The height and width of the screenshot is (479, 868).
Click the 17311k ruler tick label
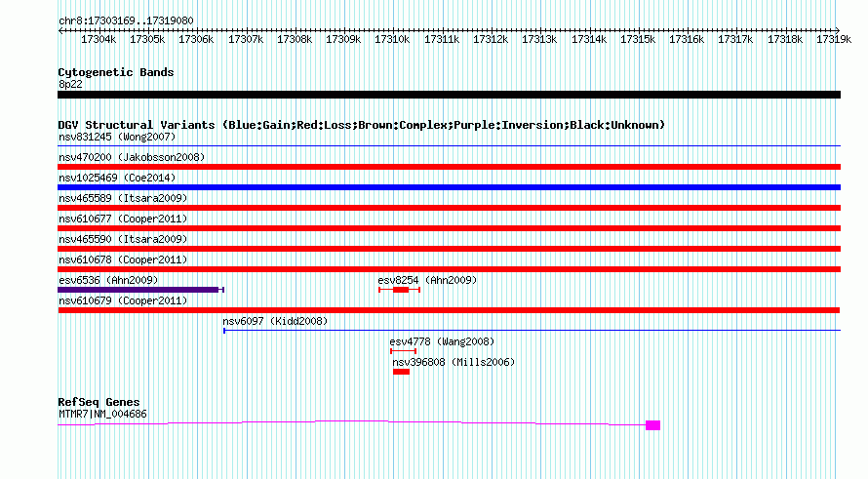pyautogui.click(x=442, y=40)
